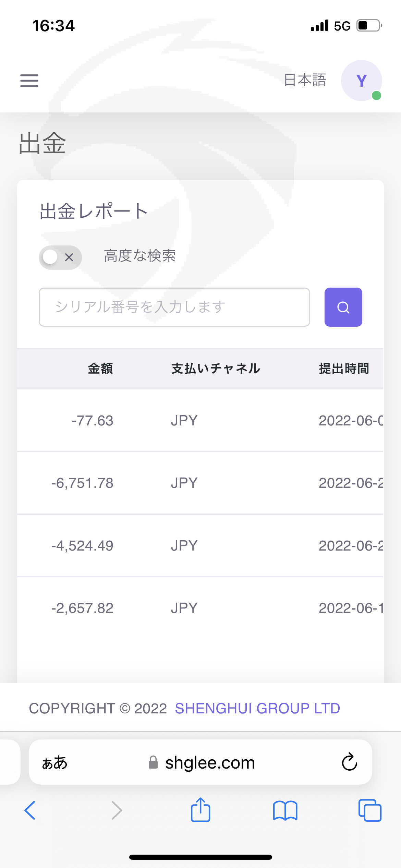Open the hamburger navigation menu

click(29, 81)
